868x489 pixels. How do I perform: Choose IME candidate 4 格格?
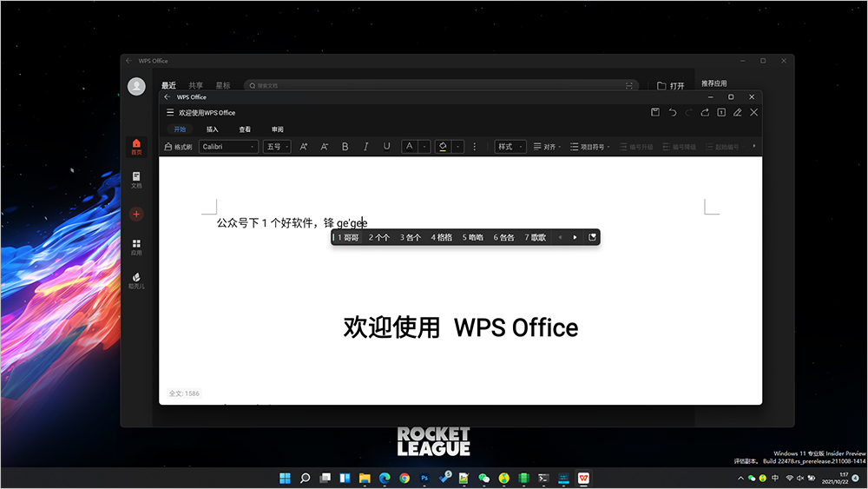[442, 238]
